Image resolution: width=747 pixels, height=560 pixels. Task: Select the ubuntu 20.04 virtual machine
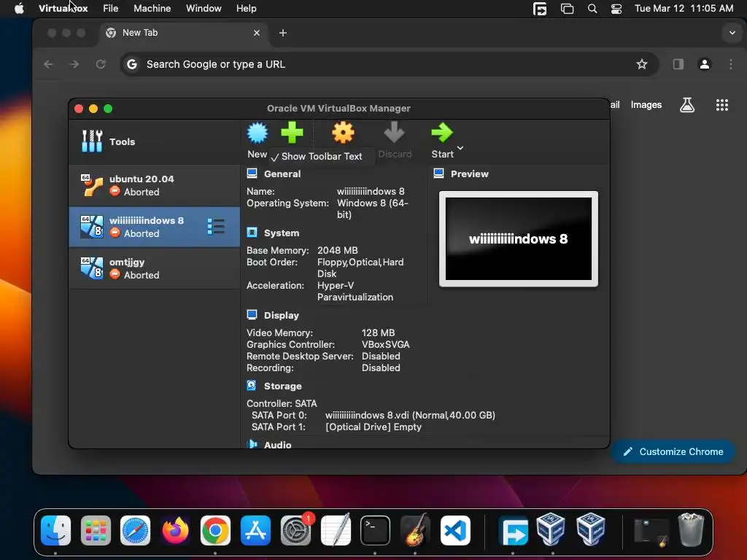point(155,185)
